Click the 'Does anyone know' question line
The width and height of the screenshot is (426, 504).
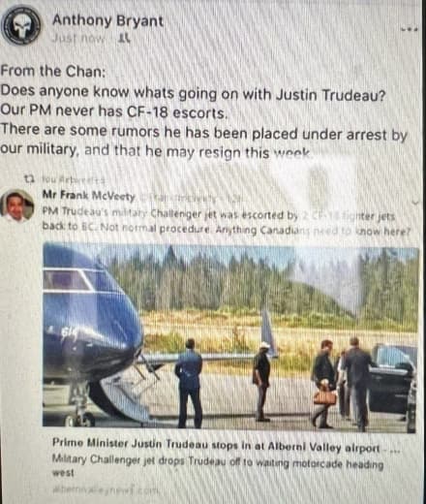[x=193, y=93]
